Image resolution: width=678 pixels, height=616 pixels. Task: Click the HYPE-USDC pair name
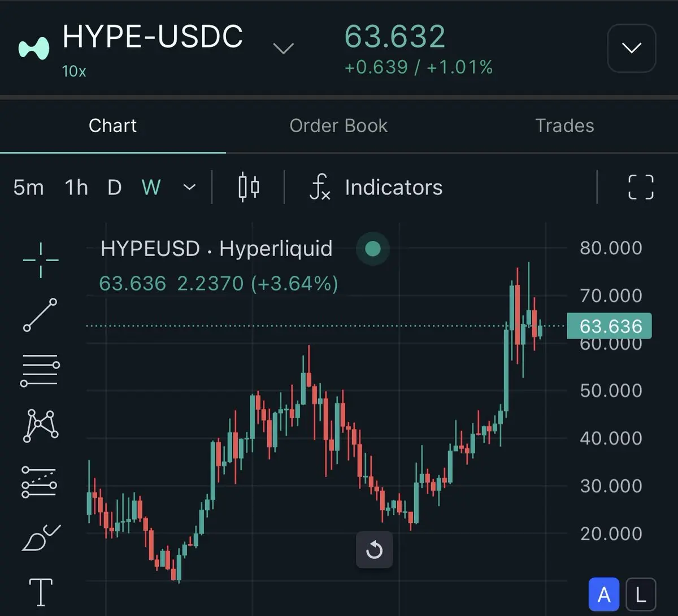point(153,37)
